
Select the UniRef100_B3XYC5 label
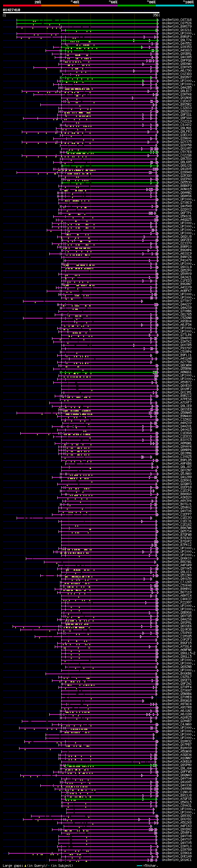(x=177, y=440)
